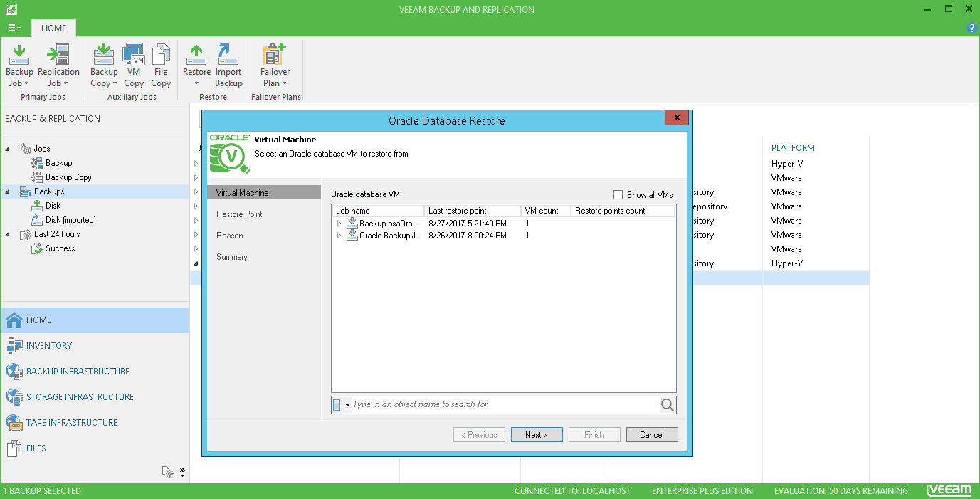Select Disk under Backups
This screenshot has width=980, height=499.
click(x=53, y=206)
